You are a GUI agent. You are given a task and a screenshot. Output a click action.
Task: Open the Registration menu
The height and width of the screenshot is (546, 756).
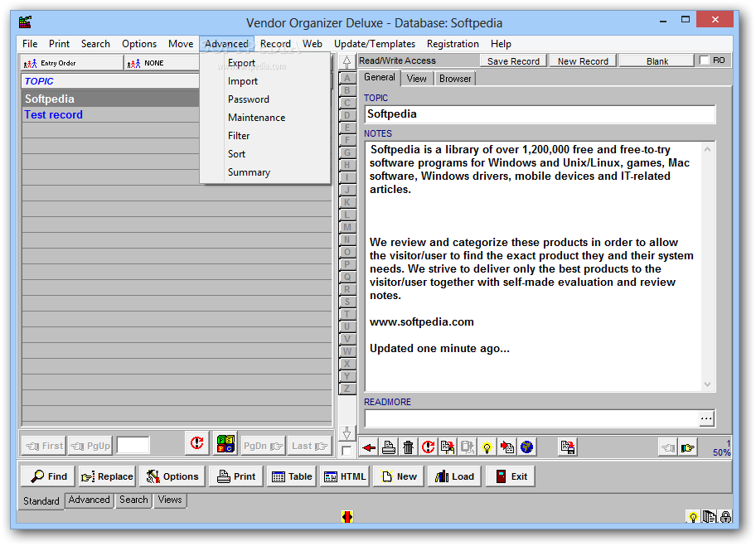point(453,44)
